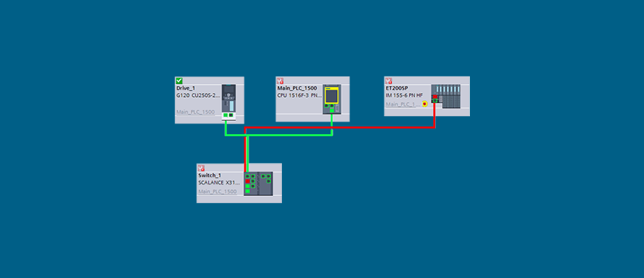This screenshot has height=278, width=644.
Task: Click the error status icon on Switch_1
Action: (x=201, y=168)
